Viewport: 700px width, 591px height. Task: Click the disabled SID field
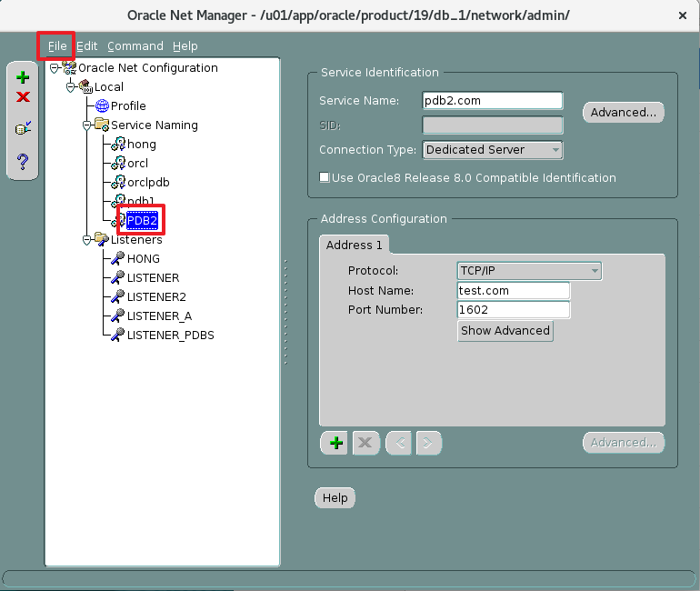point(493,125)
